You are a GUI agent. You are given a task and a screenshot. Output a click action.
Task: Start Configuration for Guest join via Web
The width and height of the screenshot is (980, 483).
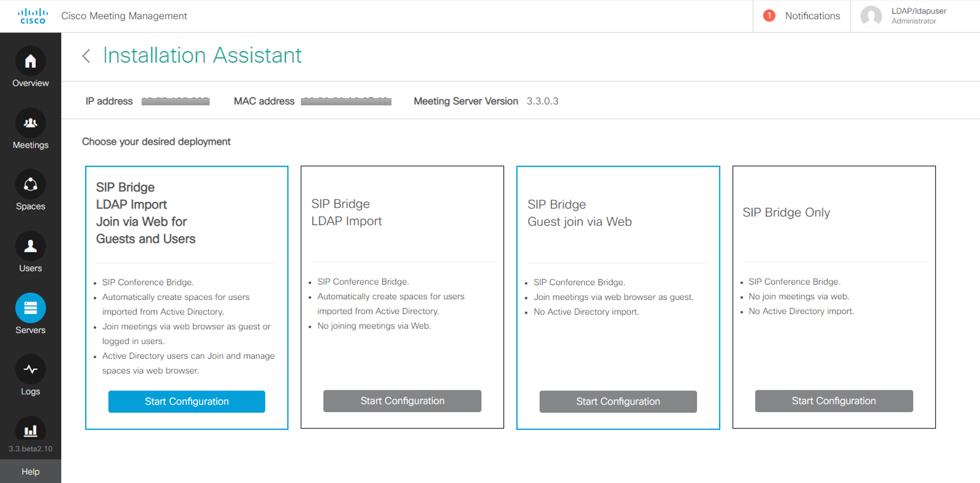618,402
